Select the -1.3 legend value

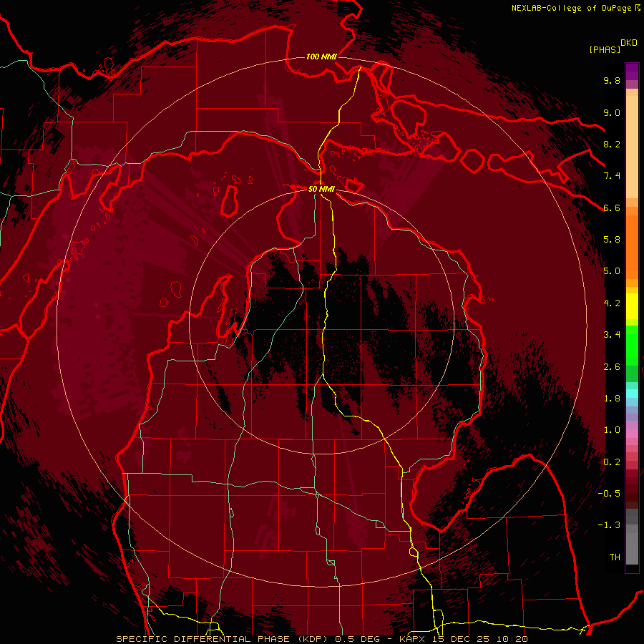tap(609, 525)
